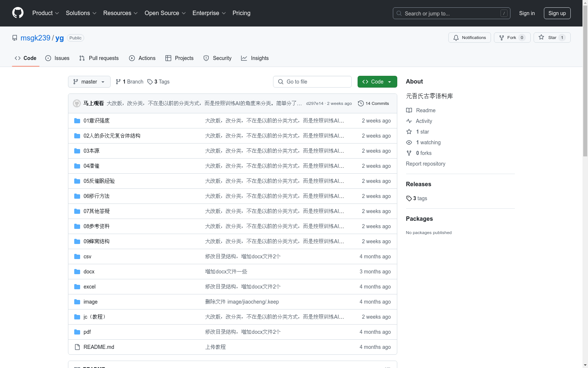
Task: Select the Code tab
Action: pyautogui.click(x=26, y=58)
